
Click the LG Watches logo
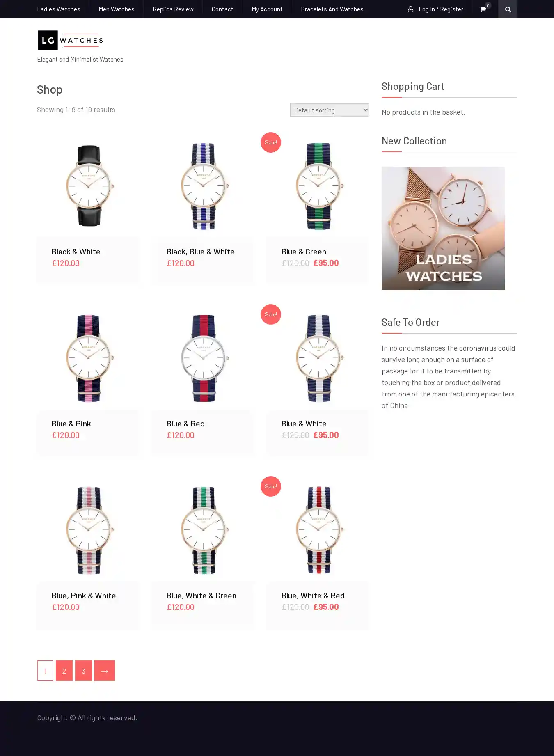pyautogui.click(x=70, y=40)
